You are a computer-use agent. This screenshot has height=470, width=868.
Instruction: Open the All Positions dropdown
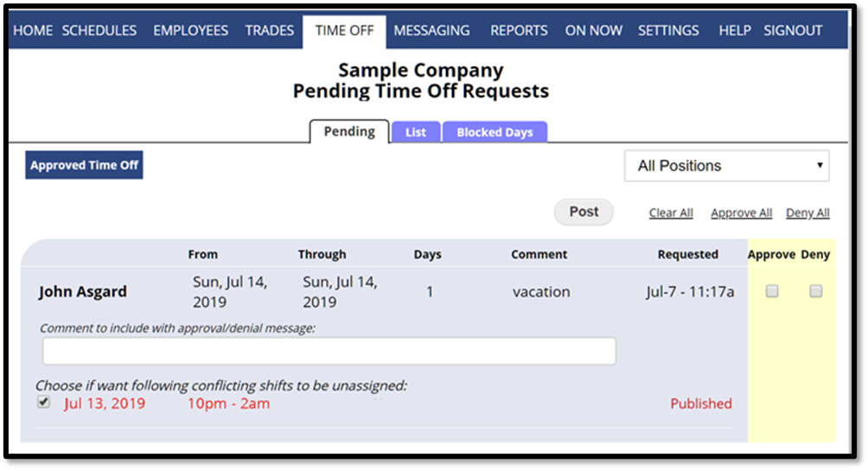(726, 166)
